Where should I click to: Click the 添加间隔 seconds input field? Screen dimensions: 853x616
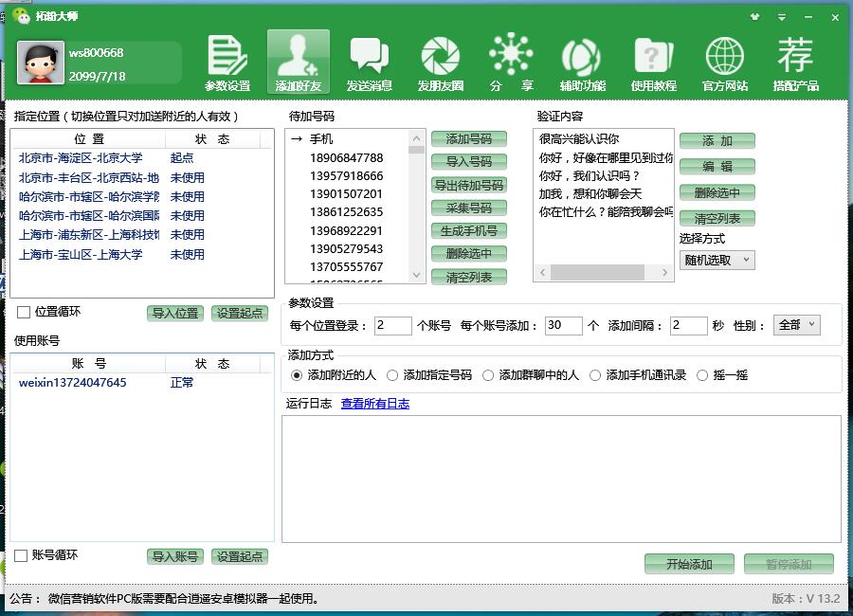(x=689, y=325)
